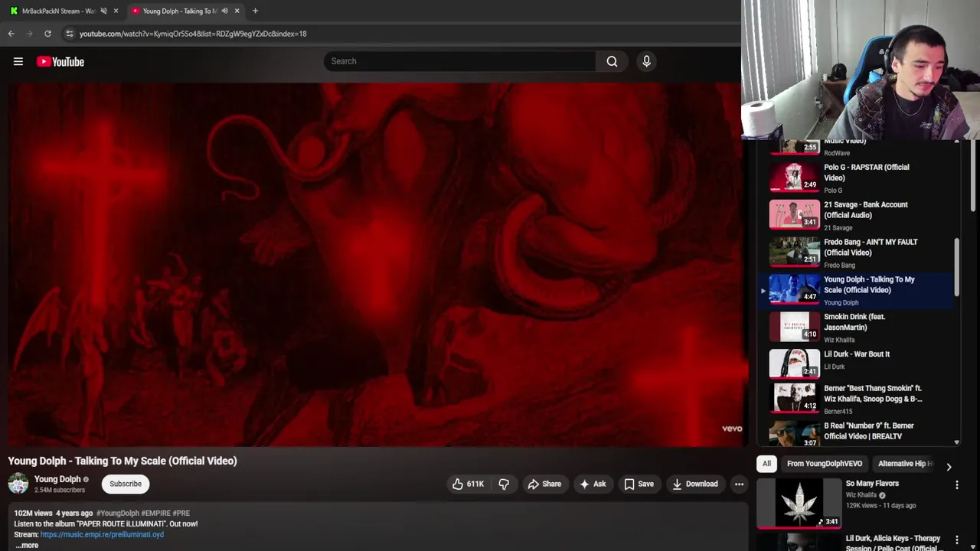The width and height of the screenshot is (980, 551).
Task: Select From YoungDolphVEVO chip
Action: point(825,464)
